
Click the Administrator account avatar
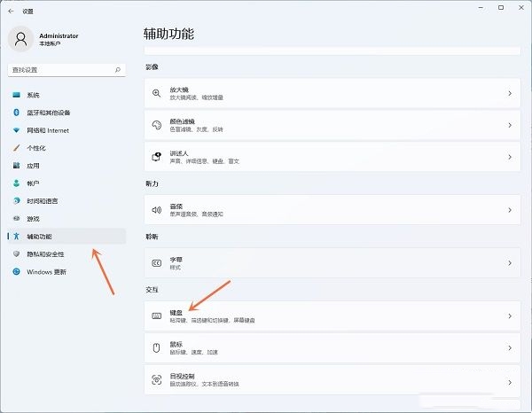[20, 39]
